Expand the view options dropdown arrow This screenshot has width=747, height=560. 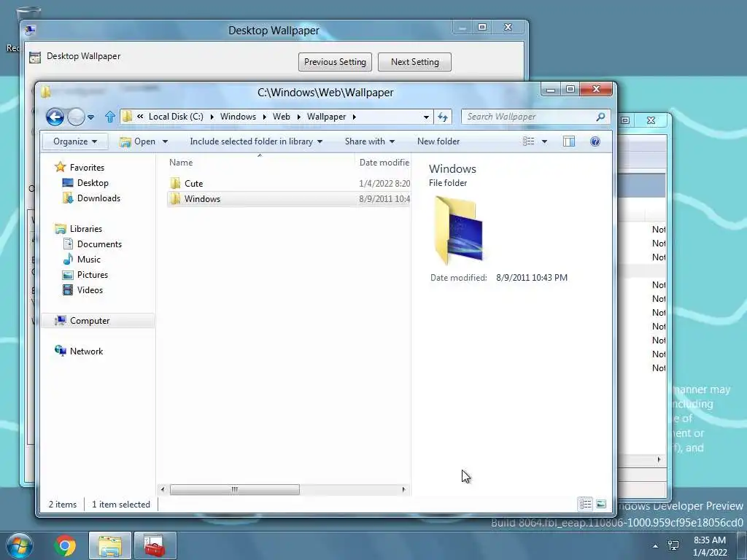point(544,141)
